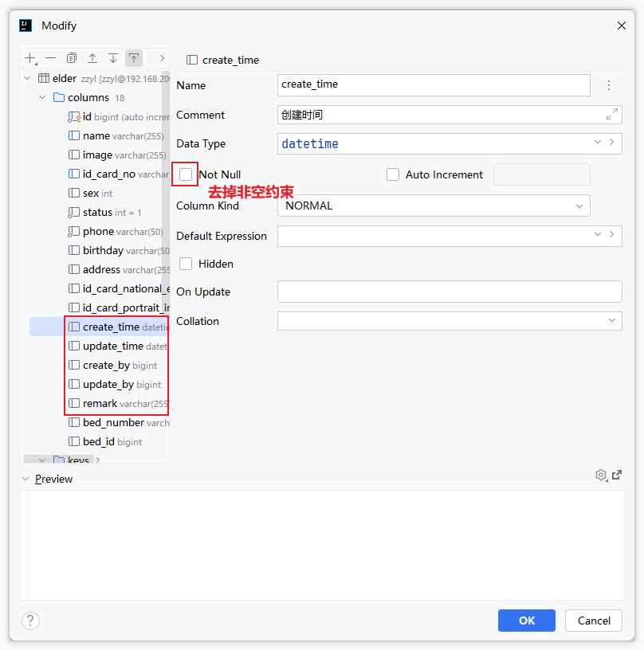The height and width of the screenshot is (650, 644).
Task: Collapse the Preview section
Action: [26, 480]
